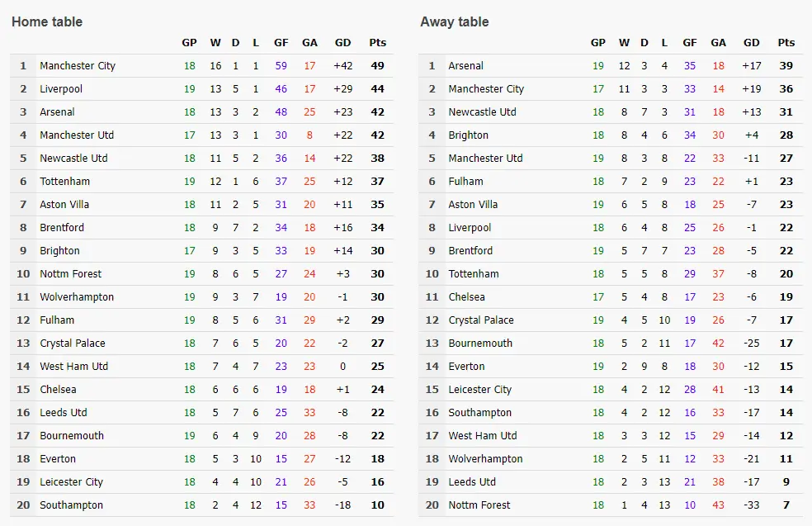This screenshot has height=526, width=812.
Task: Select Crystal Palace in the Away table
Action: [481, 320]
